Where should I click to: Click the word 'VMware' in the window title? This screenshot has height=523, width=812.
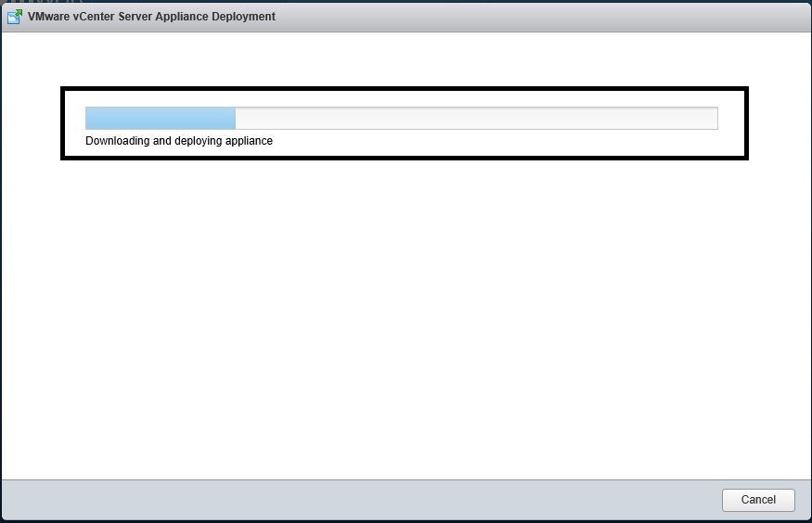pyautogui.click(x=49, y=17)
